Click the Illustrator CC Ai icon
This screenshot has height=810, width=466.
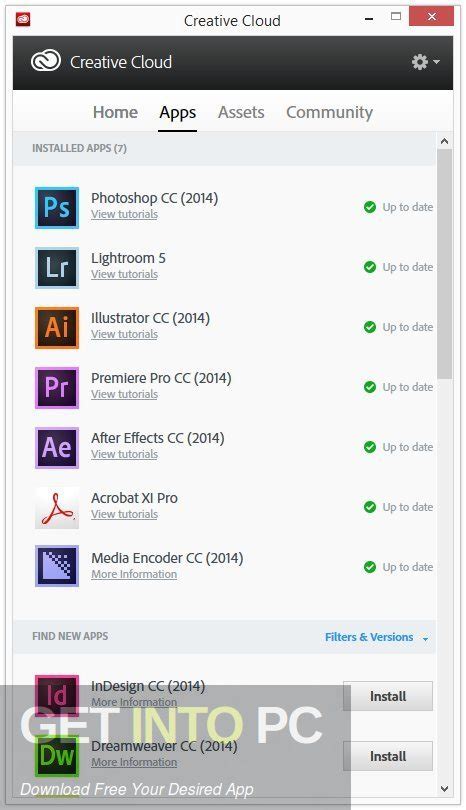[x=57, y=328]
